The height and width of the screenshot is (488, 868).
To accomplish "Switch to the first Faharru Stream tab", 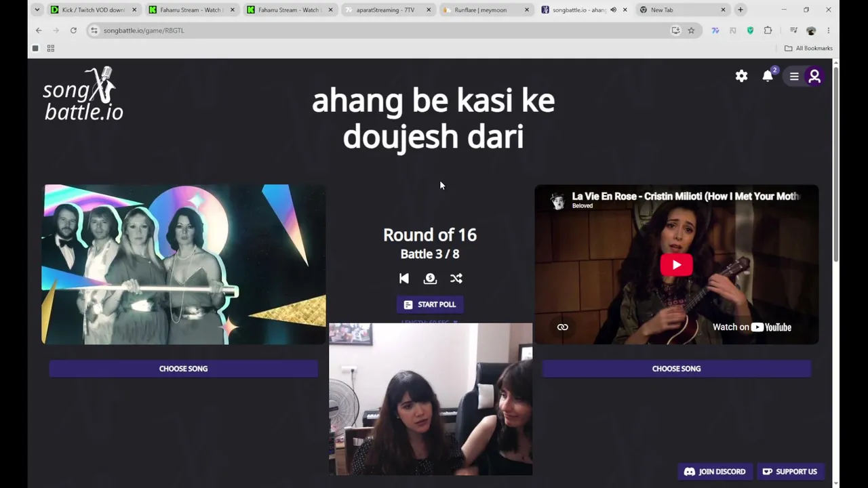I will point(191,10).
